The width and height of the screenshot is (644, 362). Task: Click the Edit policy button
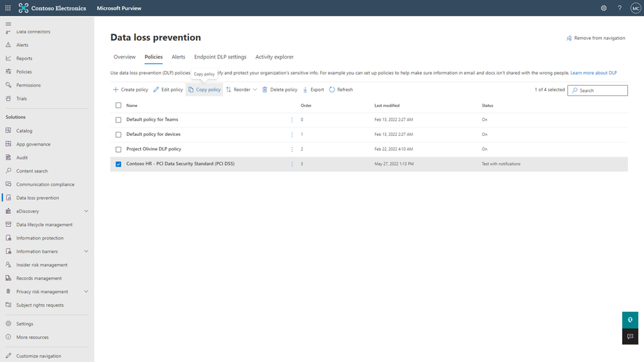(x=168, y=90)
